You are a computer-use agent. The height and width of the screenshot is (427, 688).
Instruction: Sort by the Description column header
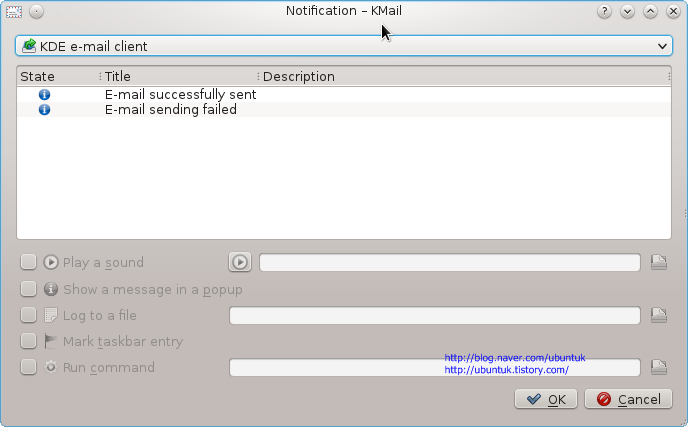click(x=465, y=76)
